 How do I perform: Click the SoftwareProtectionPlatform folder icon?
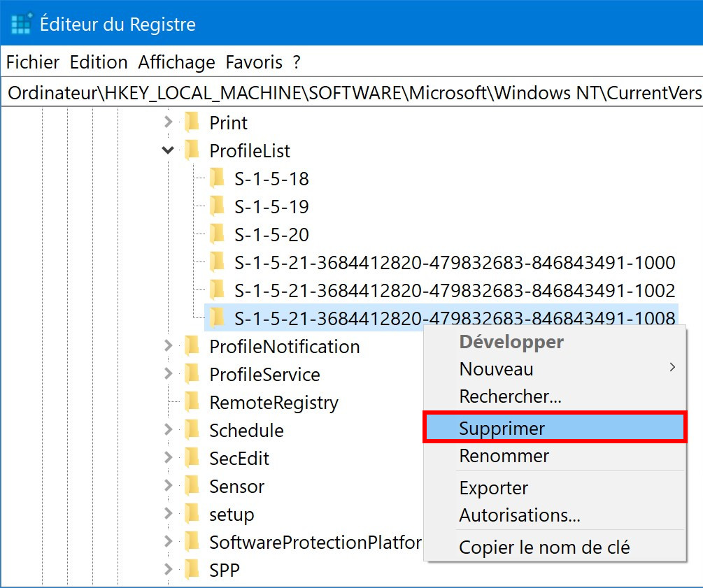click(x=192, y=541)
